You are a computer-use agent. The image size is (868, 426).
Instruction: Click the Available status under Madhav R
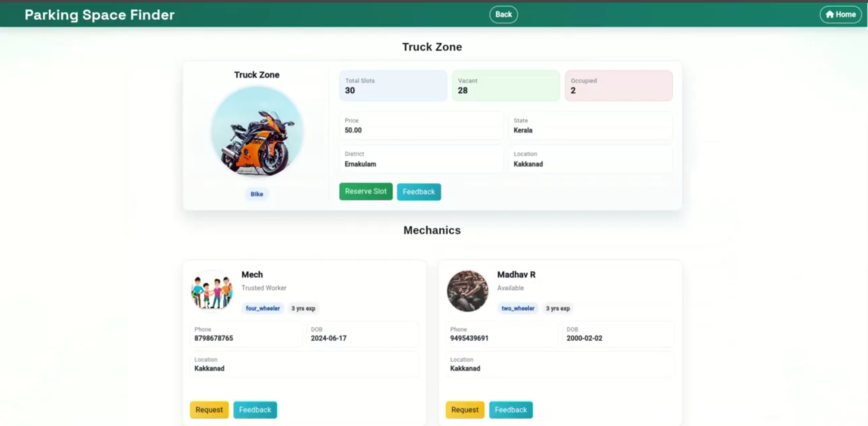tap(511, 288)
